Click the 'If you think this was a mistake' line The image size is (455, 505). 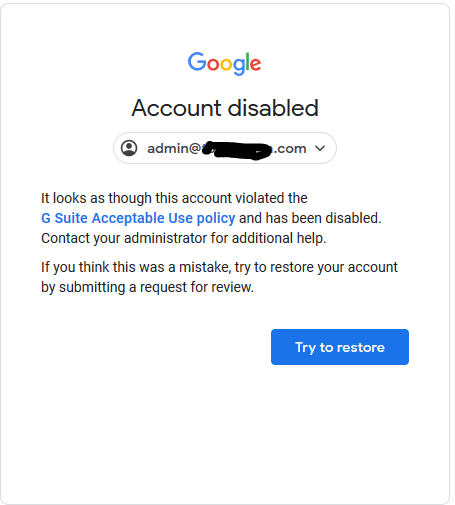[219, 267]
